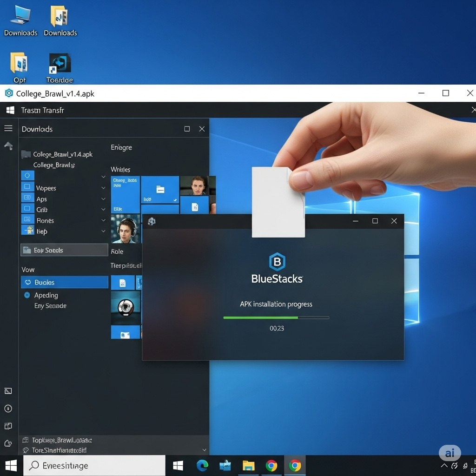Click the Role heading
The height and width of the screenshot is (476, 476).
[117, 251]
